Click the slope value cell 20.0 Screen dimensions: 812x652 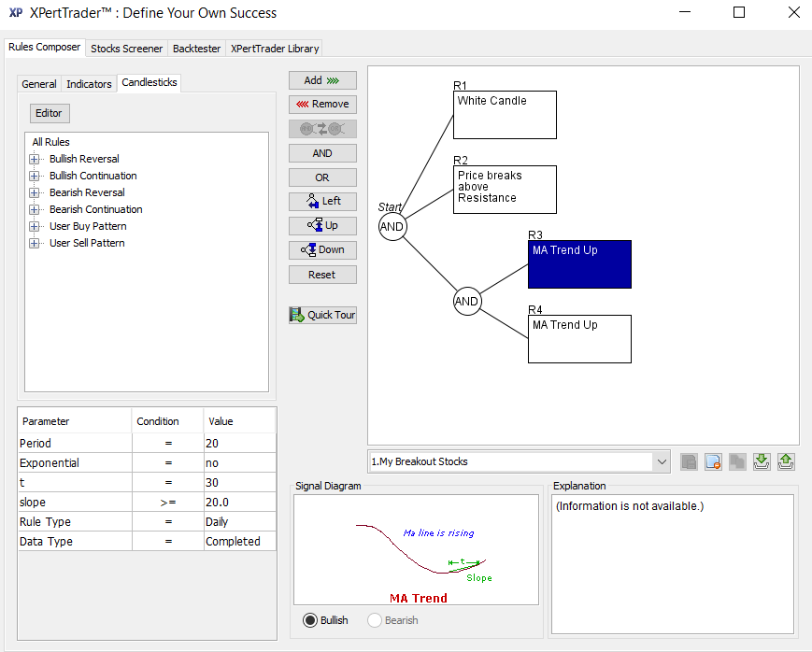click(240, 503)
